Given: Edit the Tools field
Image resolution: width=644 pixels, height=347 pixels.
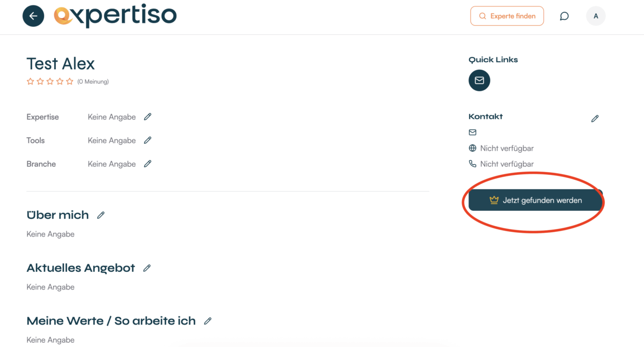Looking at the screenshot, I should tap(148, 140).
